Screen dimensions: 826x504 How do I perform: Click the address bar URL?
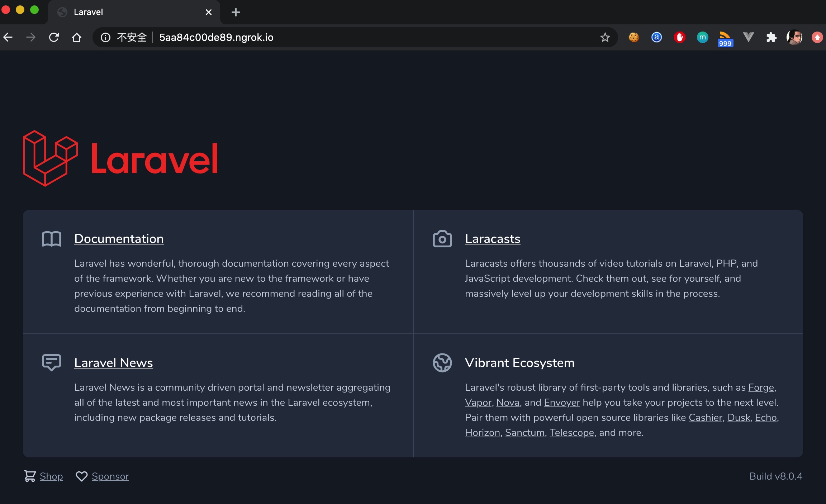tap(216, 37)
